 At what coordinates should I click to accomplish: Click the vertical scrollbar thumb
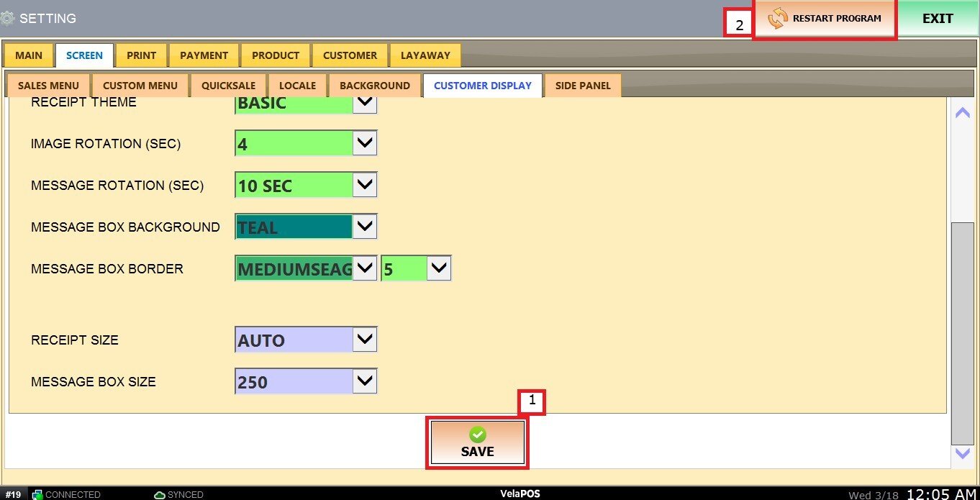[962, 333]
